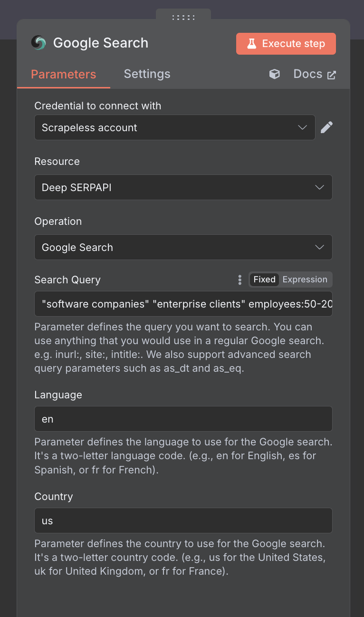Click the external link arrow next to Docs
364x617 pixels.
pyautogui.click(x=331, y=75)
